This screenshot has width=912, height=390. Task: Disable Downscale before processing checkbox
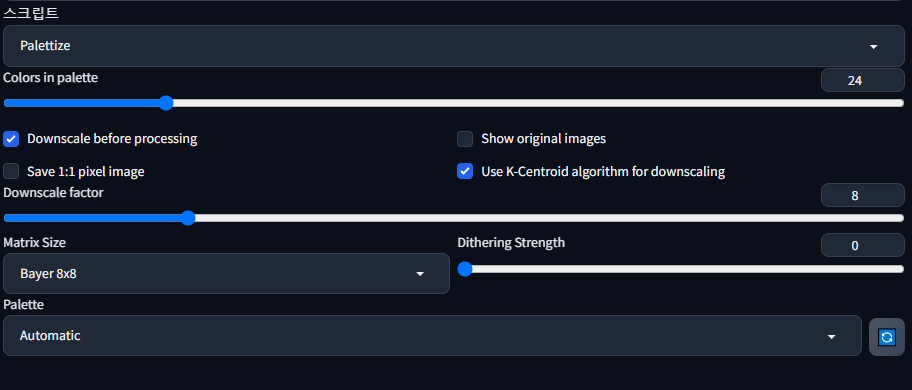click(11, 139)
